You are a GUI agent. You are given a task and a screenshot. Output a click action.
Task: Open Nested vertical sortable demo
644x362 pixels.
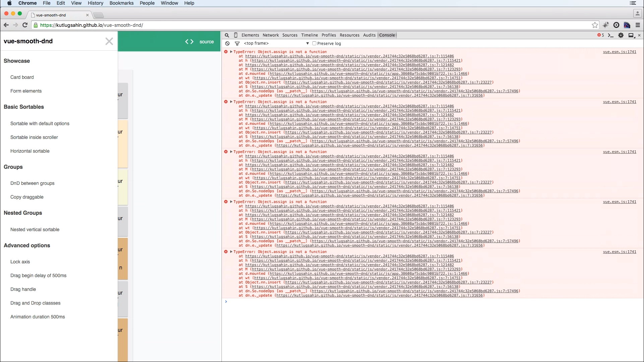click(x=35, y=229)
